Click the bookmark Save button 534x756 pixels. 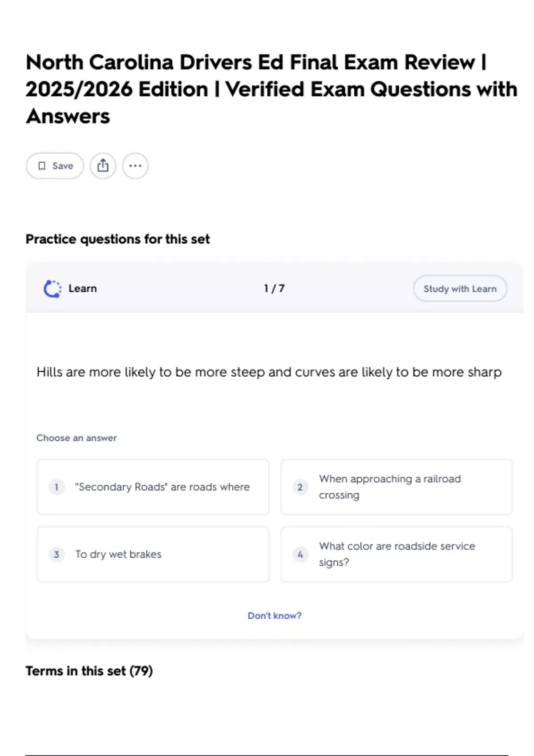tap(55, 166)
